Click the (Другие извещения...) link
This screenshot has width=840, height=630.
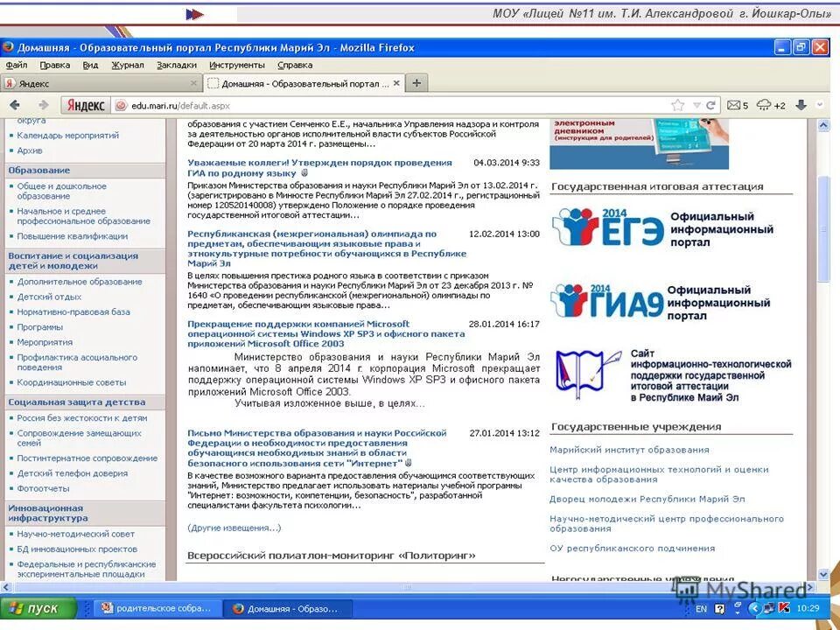point(234,528)
